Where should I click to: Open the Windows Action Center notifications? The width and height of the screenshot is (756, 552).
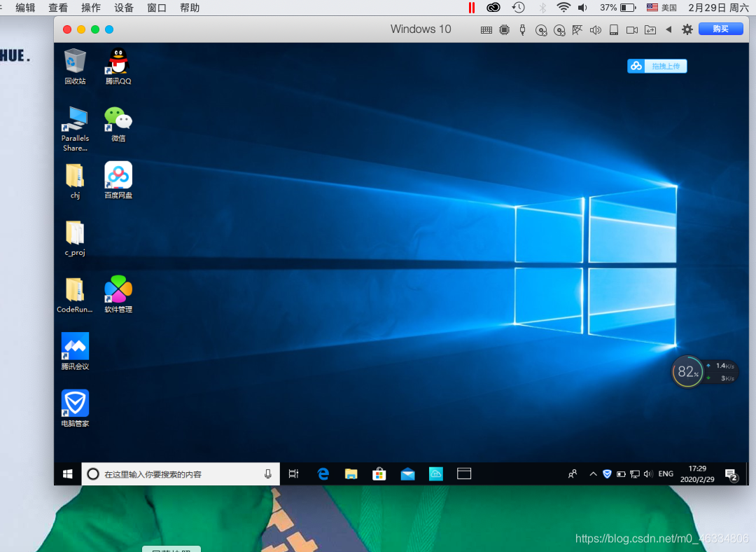coord(731,475)
